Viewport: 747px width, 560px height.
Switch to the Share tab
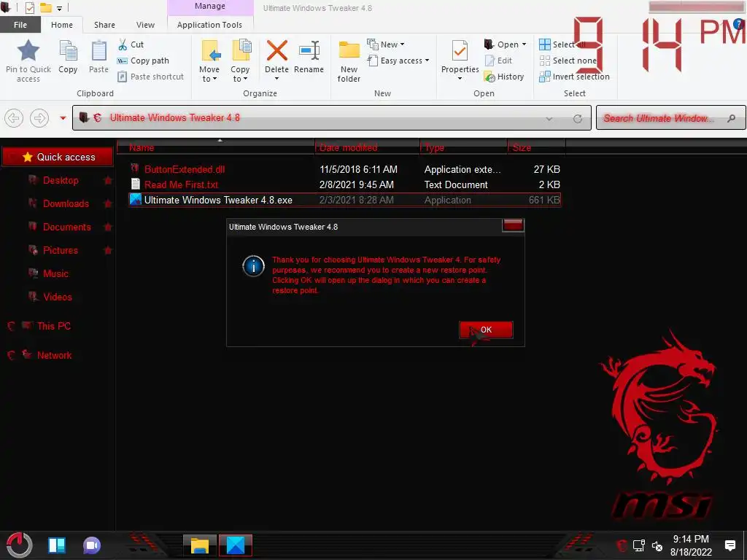104,25
